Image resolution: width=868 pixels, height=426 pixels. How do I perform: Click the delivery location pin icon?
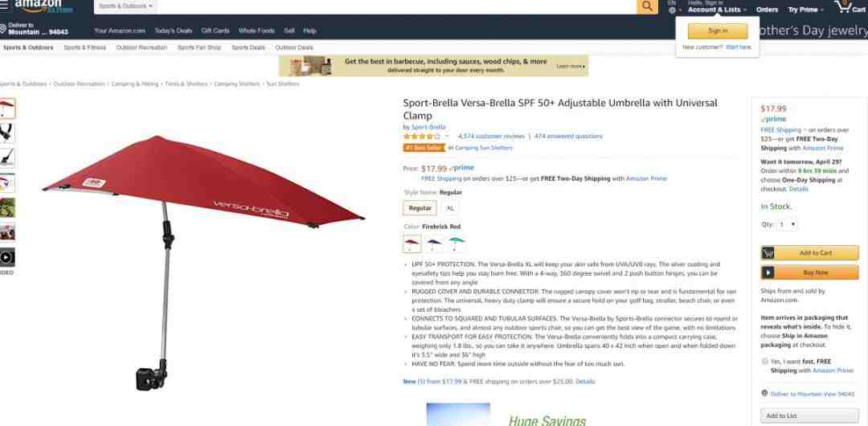2,28
